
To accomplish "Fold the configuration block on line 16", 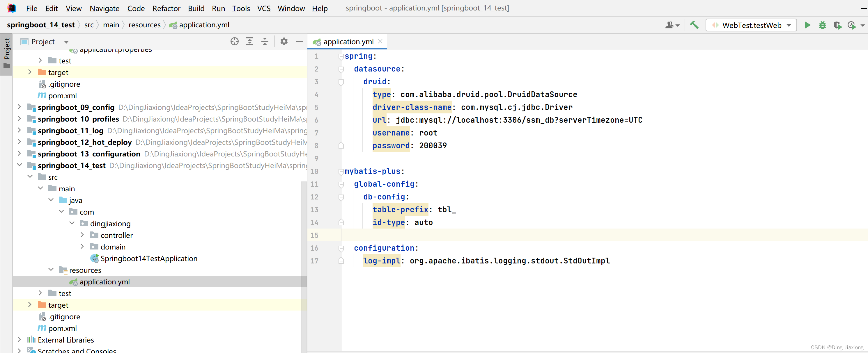I will 341,248.
